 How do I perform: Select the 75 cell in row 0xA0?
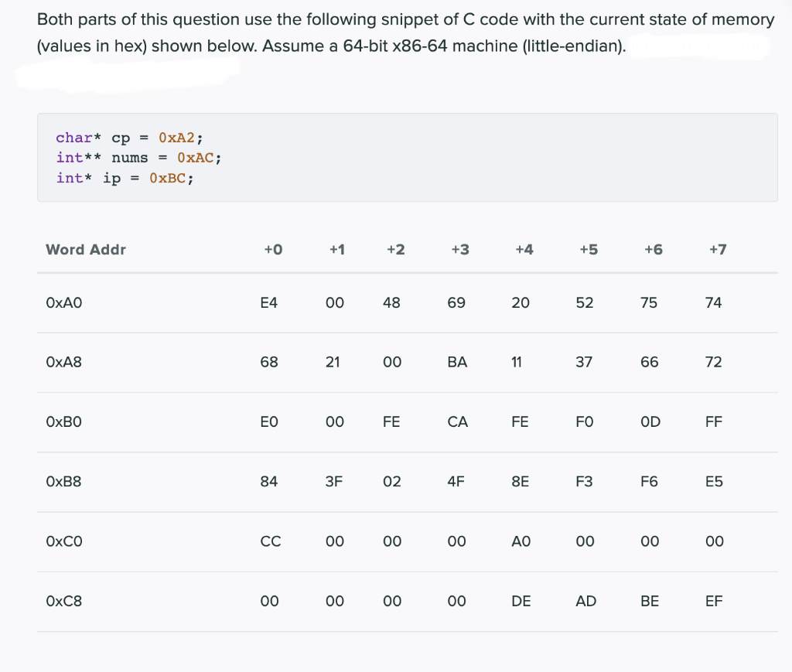pos(649,302)
